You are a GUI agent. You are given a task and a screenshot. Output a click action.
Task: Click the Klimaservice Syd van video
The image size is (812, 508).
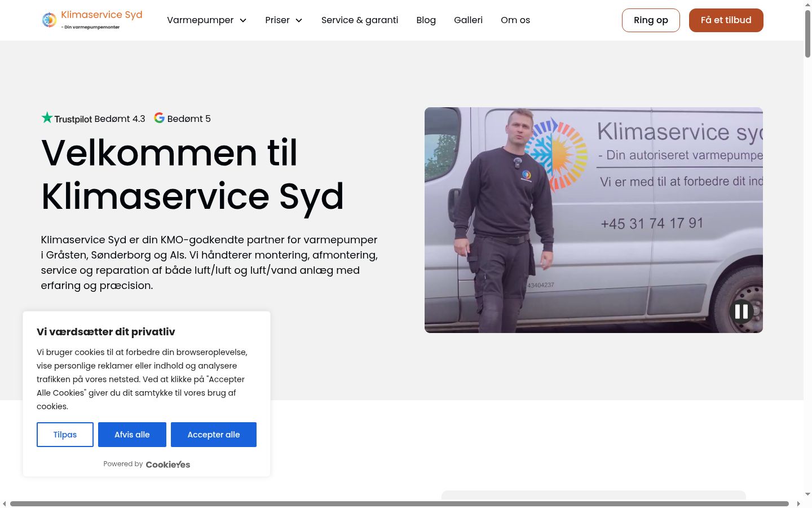594,220
